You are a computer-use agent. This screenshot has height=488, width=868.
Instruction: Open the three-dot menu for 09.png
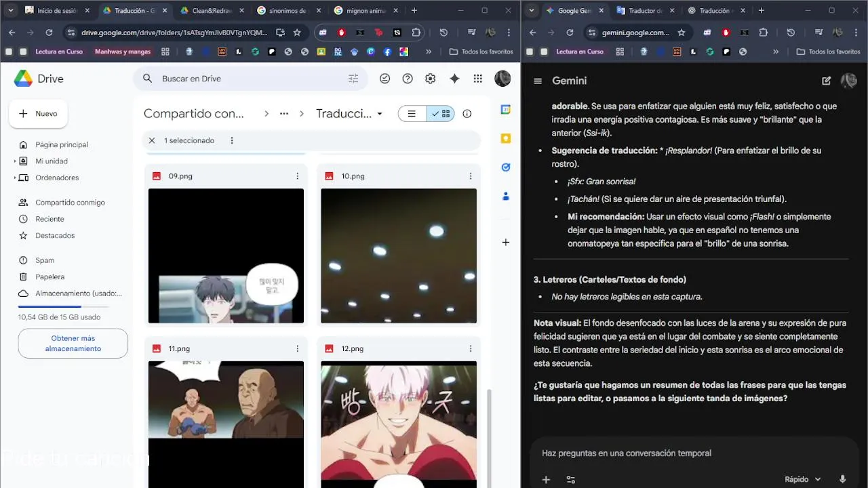[297, 176]
